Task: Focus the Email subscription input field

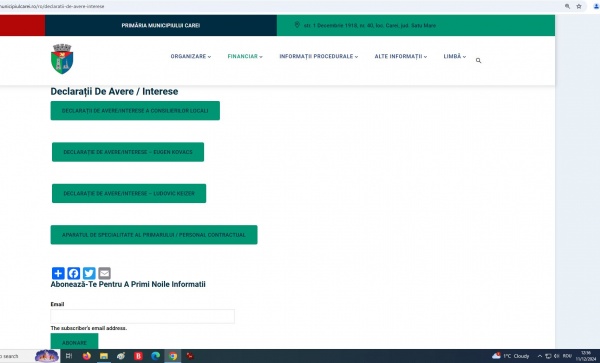Action: [x=142, y=316]
